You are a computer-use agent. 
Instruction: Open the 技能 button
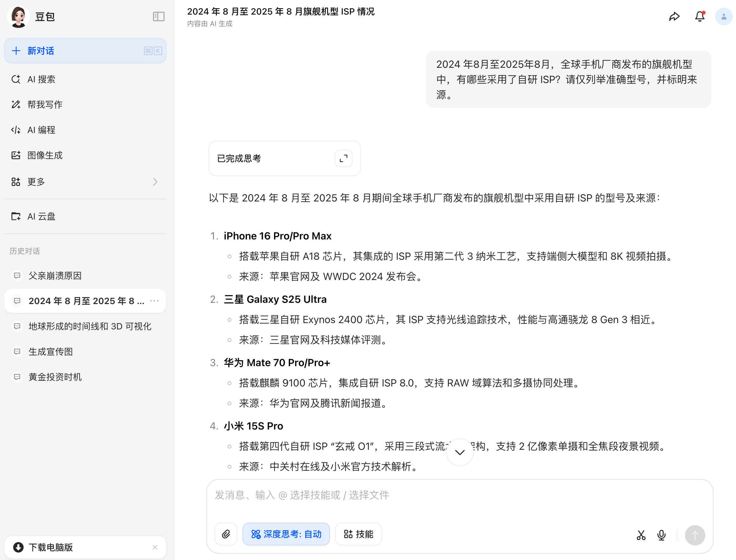(358, 534)
